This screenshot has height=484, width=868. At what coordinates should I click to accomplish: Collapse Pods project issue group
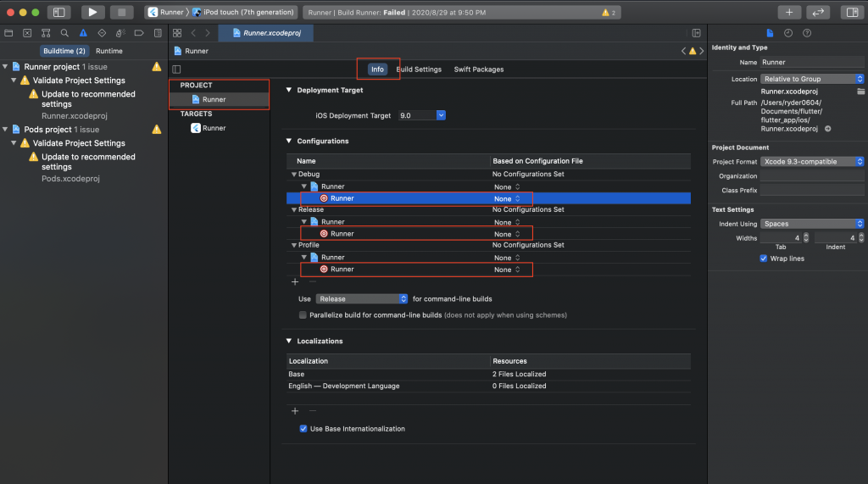[x=5, y=129]
